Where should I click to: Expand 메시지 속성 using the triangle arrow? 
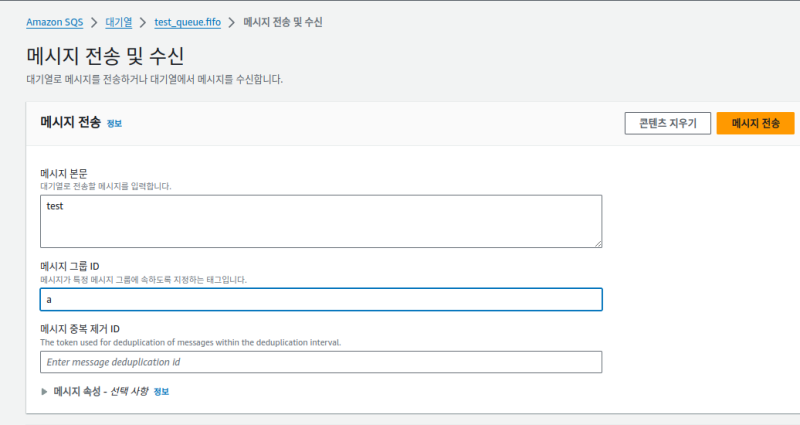coord(44,391)
